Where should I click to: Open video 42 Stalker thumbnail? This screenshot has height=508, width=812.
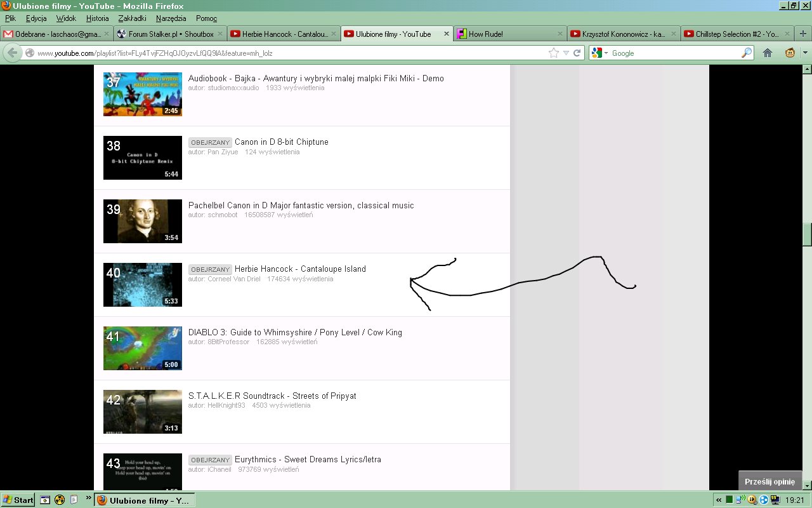pos(143,411)
